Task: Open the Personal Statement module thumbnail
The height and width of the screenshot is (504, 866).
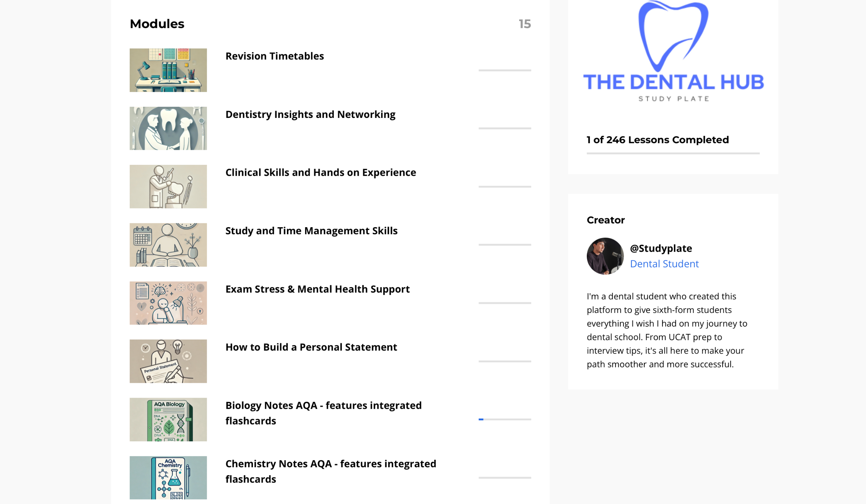Action: coord(168,361)
